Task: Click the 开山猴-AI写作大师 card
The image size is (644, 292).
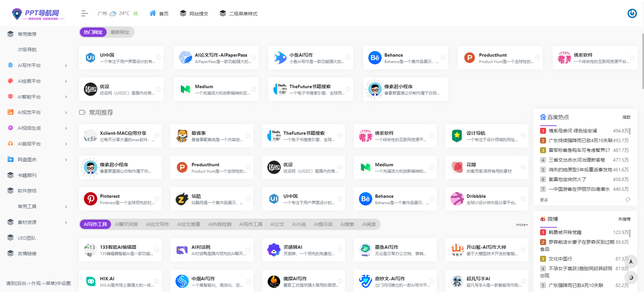Action: pos(487,250)
